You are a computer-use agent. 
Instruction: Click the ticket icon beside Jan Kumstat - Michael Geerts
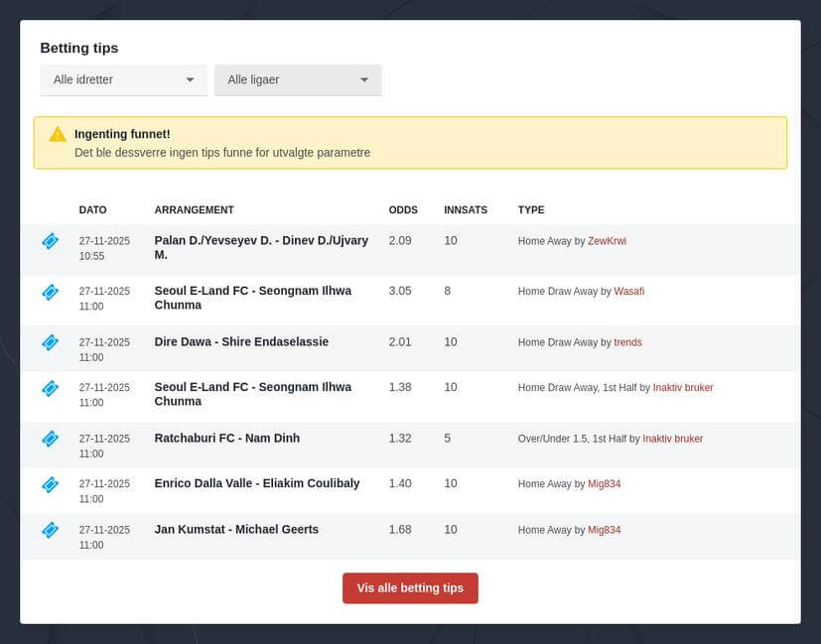(50, 531)
